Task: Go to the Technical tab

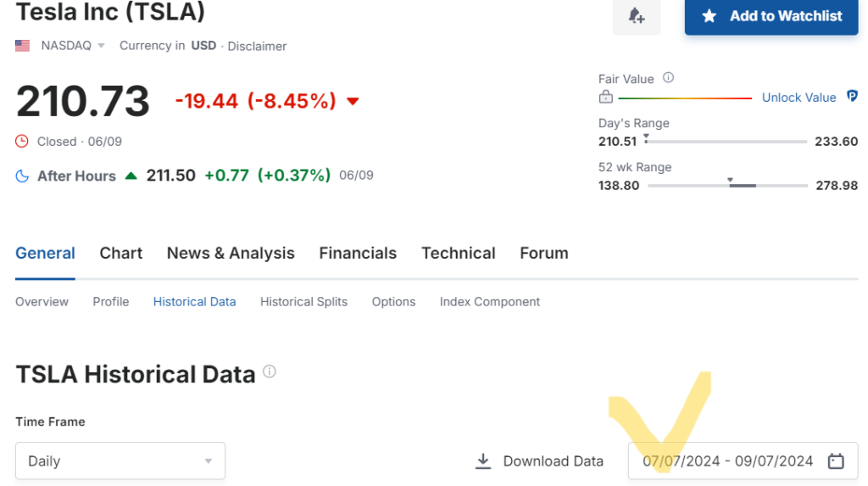Action: coord(459,253)
